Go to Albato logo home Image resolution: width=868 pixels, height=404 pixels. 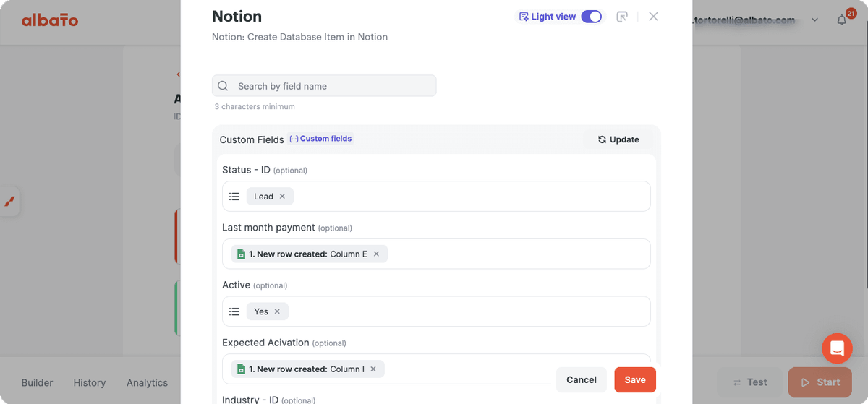point(50,20)
